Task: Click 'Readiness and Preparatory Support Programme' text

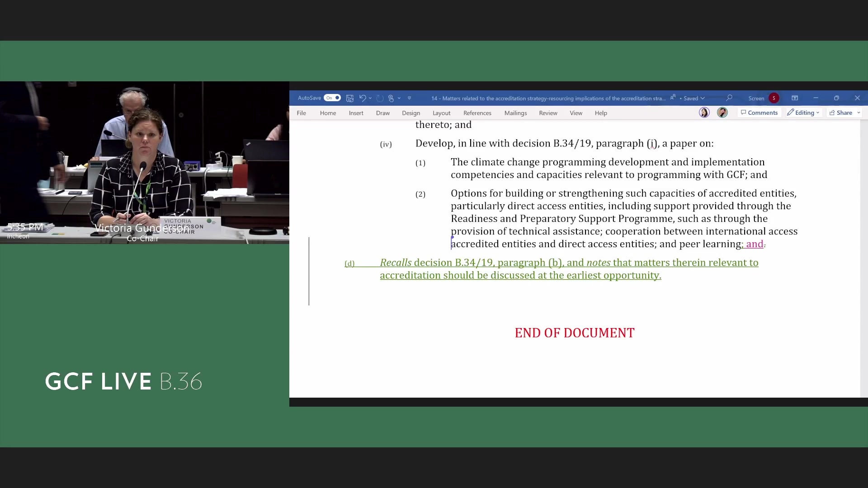Action: [x=561, y=219]
